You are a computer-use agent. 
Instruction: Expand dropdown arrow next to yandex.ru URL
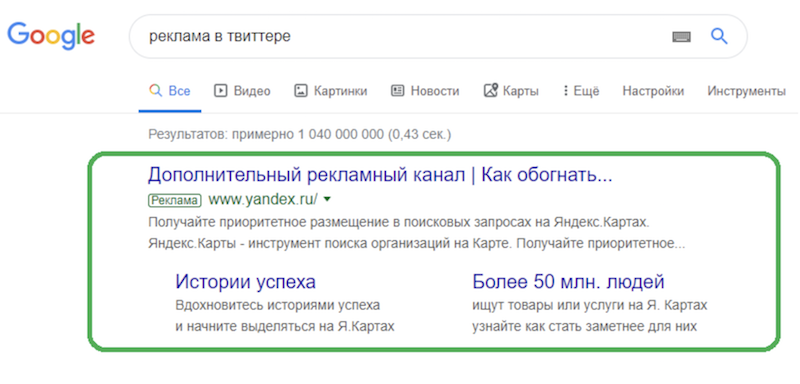(x=328, y=200)
